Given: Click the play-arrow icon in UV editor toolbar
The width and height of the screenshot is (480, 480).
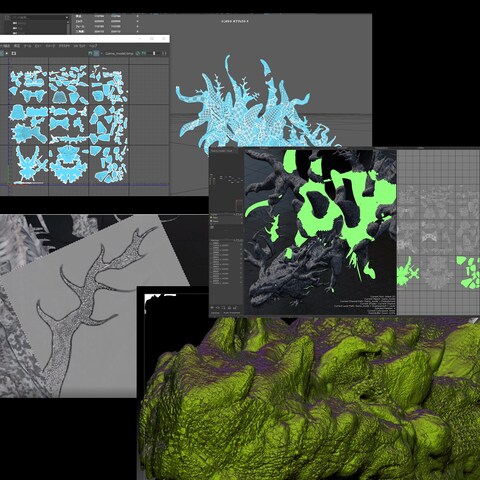Looking at the screenshot, I should [7, 53].
